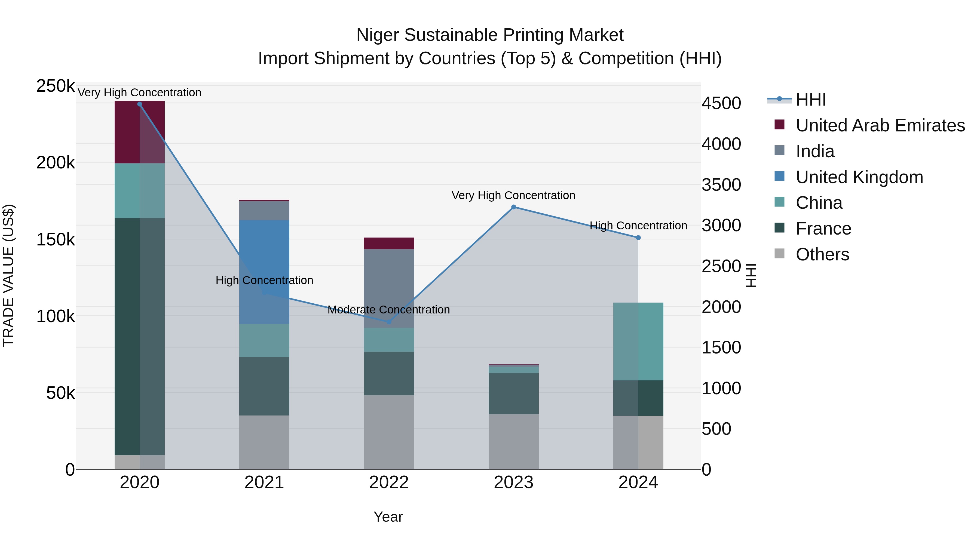Click the United Arab Emirates maroon swatch
Image resolution: width=980 pixels, height=551 pixels.
point(780,125)
